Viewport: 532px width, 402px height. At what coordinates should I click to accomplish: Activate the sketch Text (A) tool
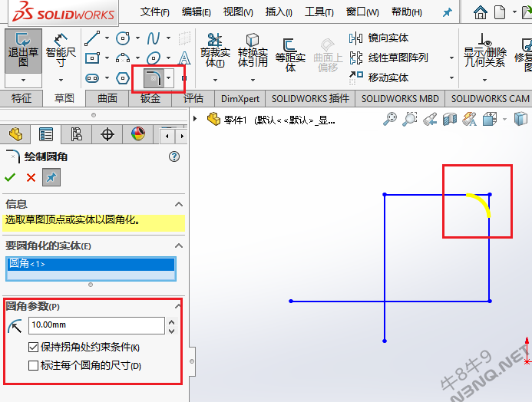tap(184, 58)
